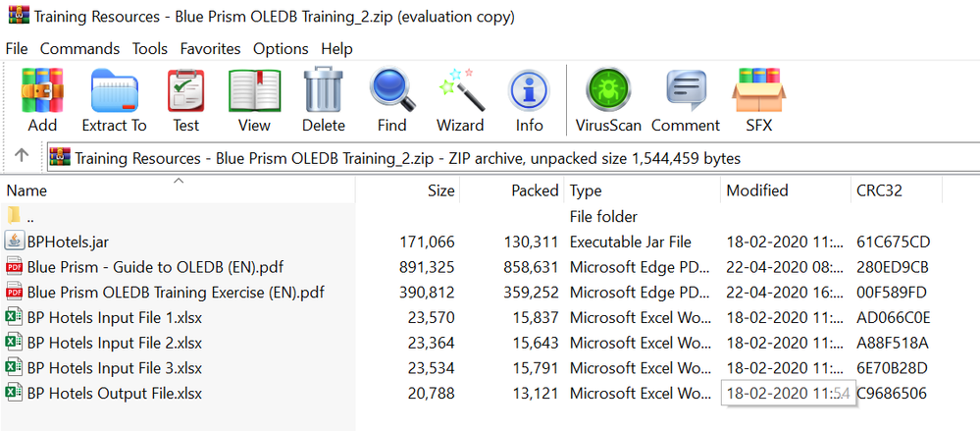The width and height of the screenshot is (980, 431).
Task: Open the Tools menu
Action: [x=150, y=49]
